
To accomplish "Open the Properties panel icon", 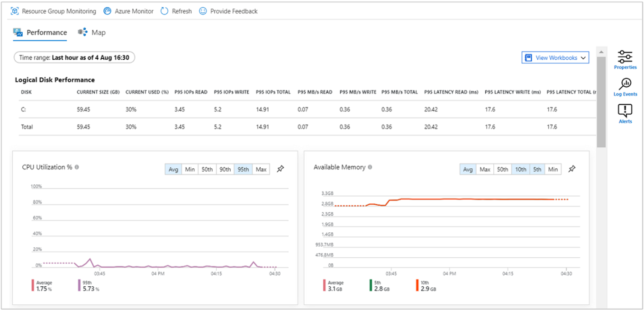I will (625, 56).
